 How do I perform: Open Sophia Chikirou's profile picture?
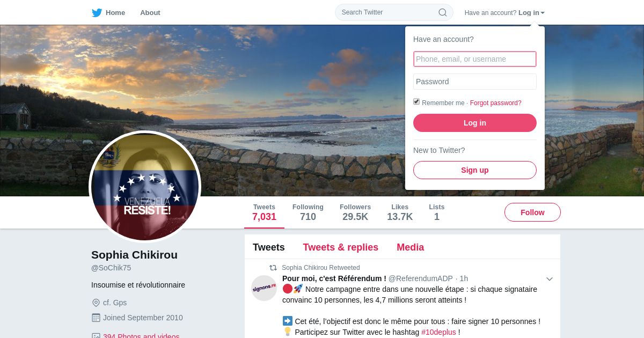coord(145,186)
